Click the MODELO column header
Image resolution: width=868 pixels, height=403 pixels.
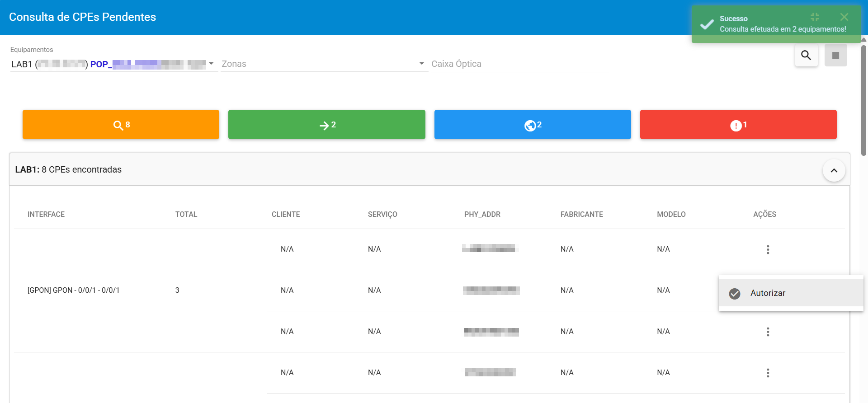(x=671, y=214)
